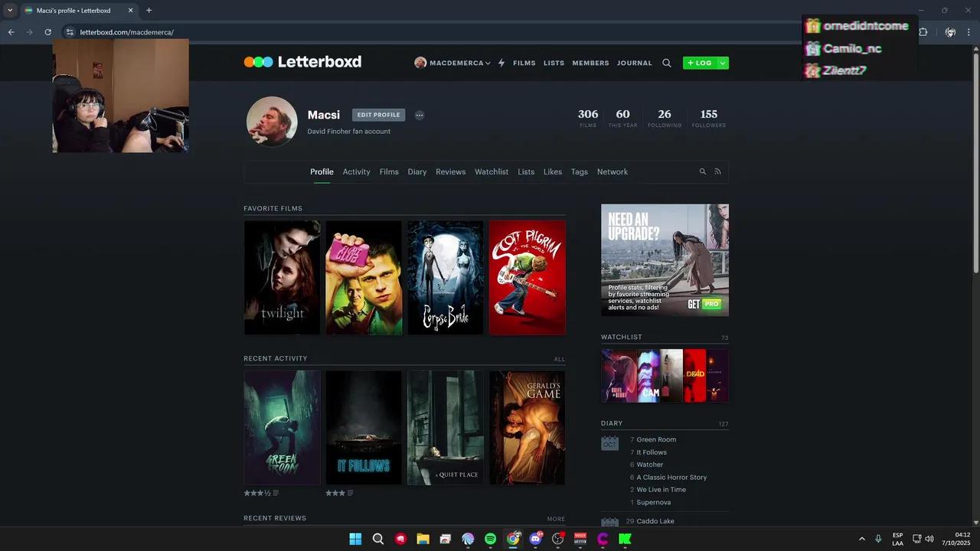980x551 pixels.
Task: Click the Letterboxd logo in the header
Action: (302, 62)
